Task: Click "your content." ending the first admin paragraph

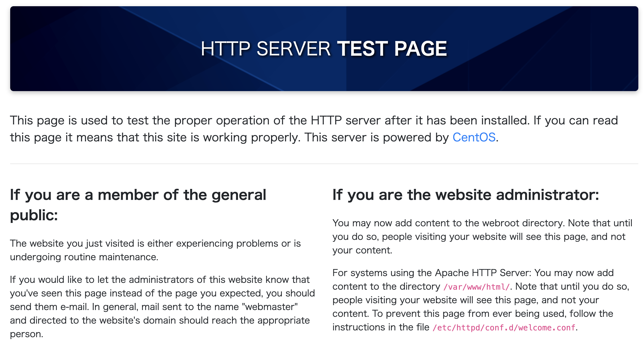Action: pyautogui.click(x=362, y=250)
